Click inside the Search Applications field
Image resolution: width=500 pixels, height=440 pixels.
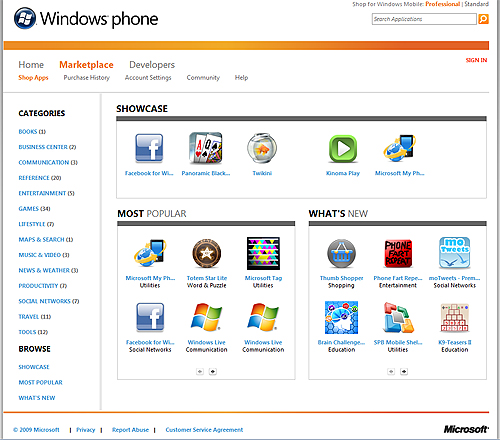[424, 19]
